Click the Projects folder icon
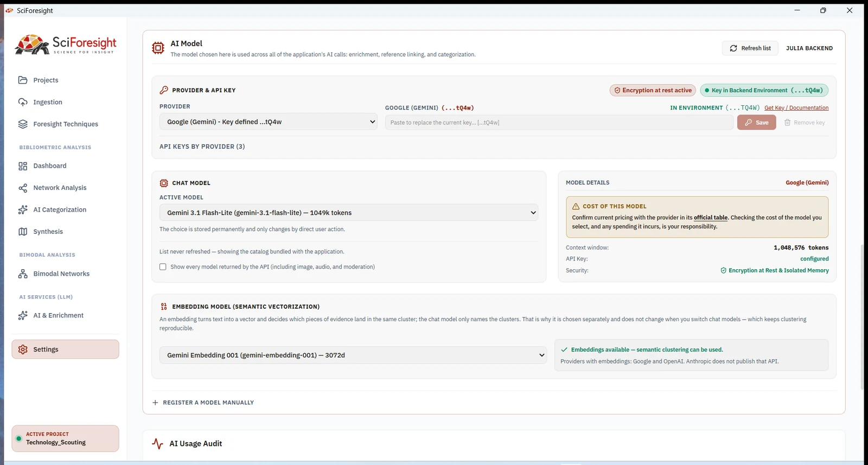Screen dimensions: 868x465 (x=23, y=80)
